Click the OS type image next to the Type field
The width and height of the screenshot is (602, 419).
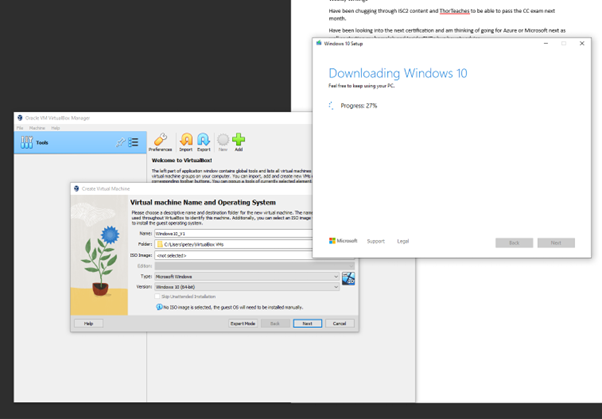(348, 278)
